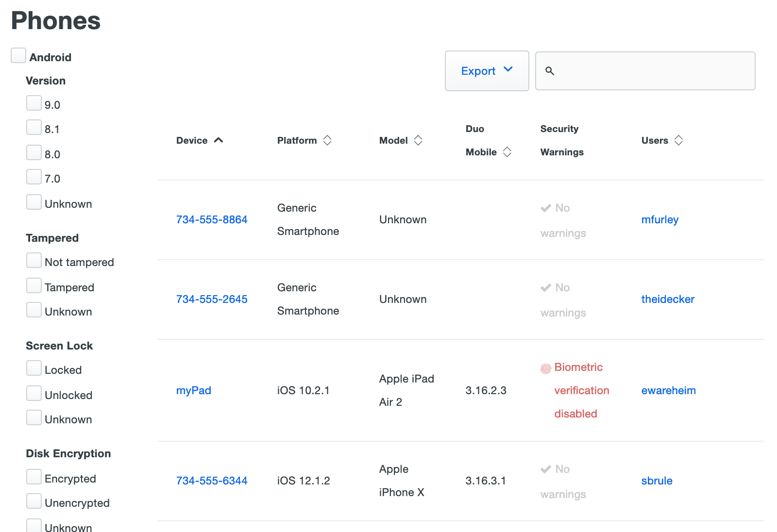
Task: Click the Users column sort icon
Action: (678, 140)
